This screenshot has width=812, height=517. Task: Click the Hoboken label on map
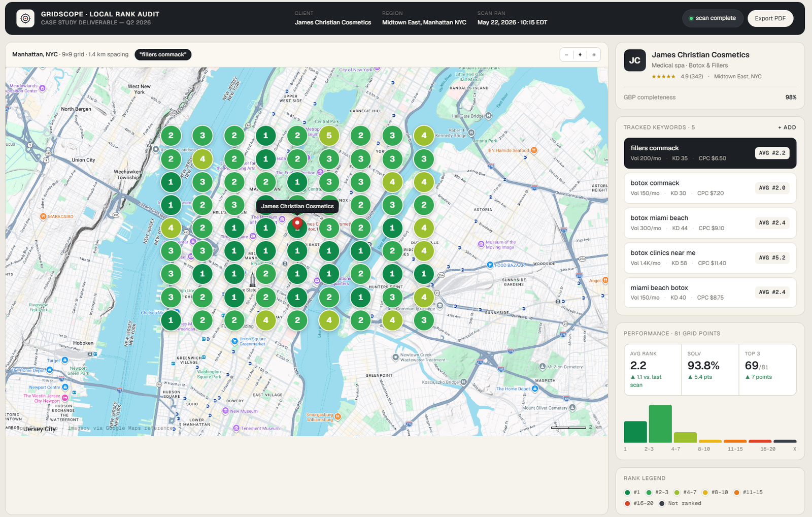[x=83, y=343]
